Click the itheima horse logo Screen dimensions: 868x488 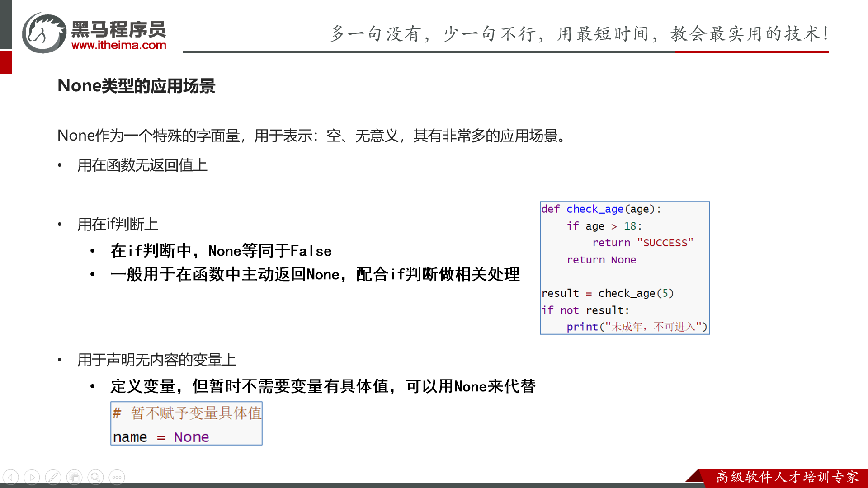(44, 33)
